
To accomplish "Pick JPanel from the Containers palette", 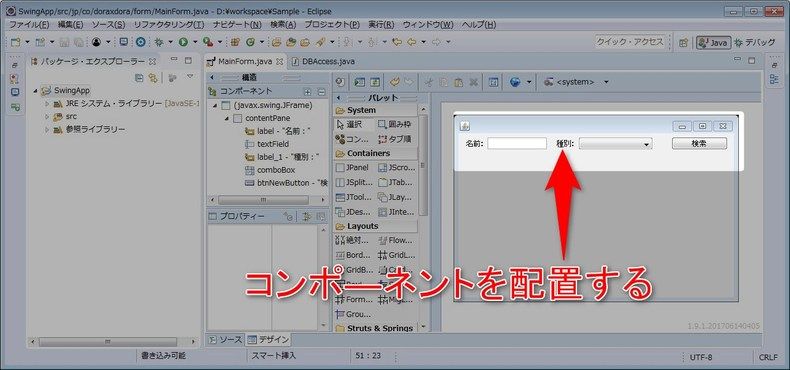I will [353, 167].
